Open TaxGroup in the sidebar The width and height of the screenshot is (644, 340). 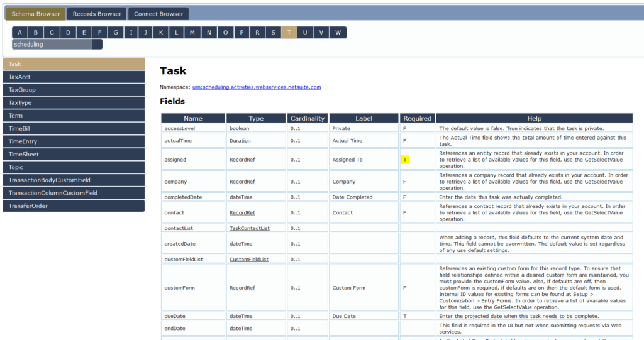tap(74, 90)
